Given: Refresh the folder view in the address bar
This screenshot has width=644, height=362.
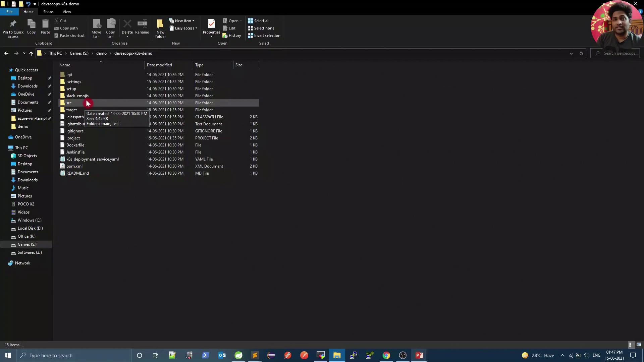Looking at the screenshot, I should [x=581, y=53].
